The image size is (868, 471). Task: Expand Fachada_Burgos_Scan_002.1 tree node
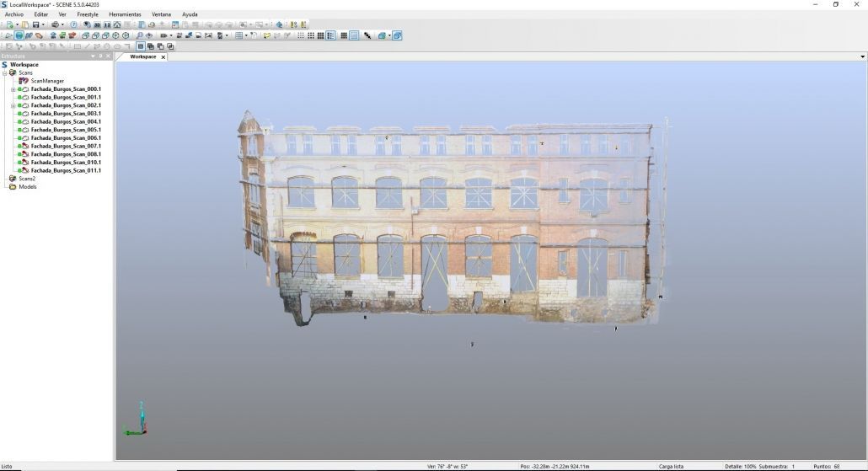13,105
